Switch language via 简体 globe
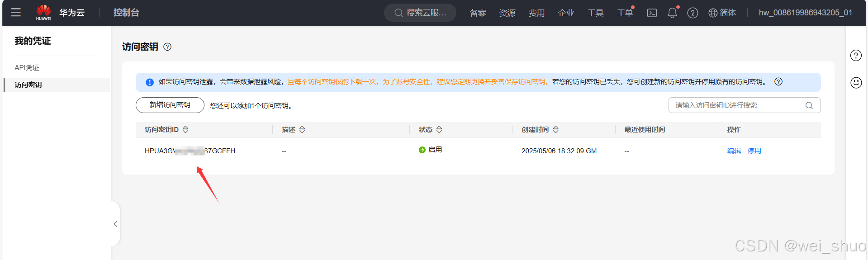868x260 pixels. 722,13
